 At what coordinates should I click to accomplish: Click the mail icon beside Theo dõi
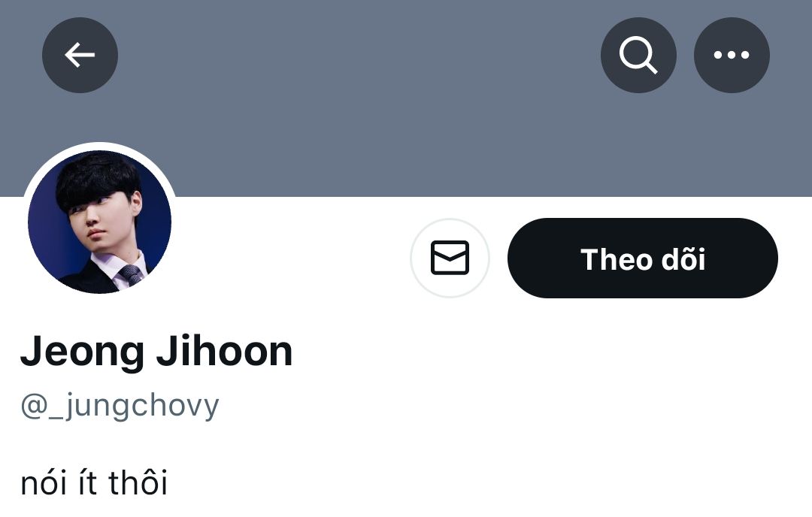[x=450, y=258]
